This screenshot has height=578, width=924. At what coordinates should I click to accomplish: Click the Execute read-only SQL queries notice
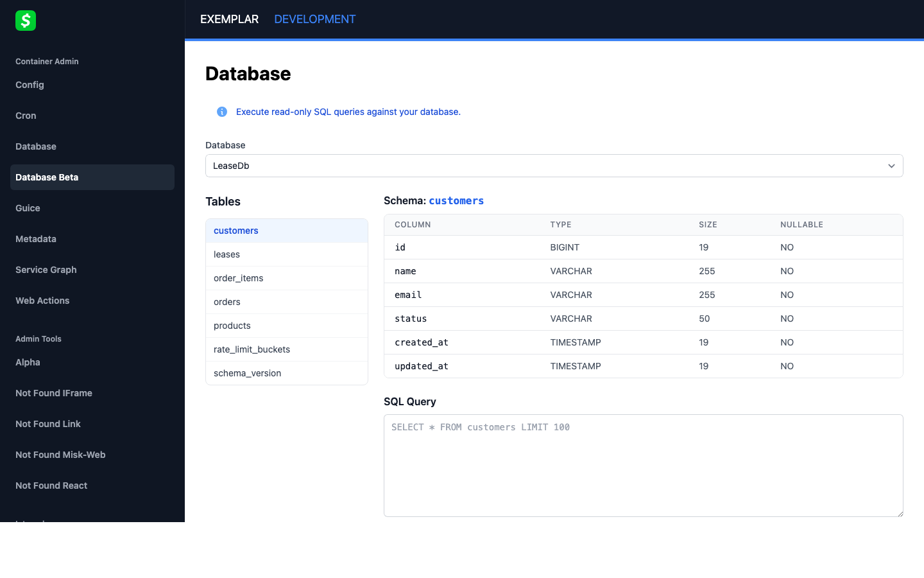click(x=348, y=112)
